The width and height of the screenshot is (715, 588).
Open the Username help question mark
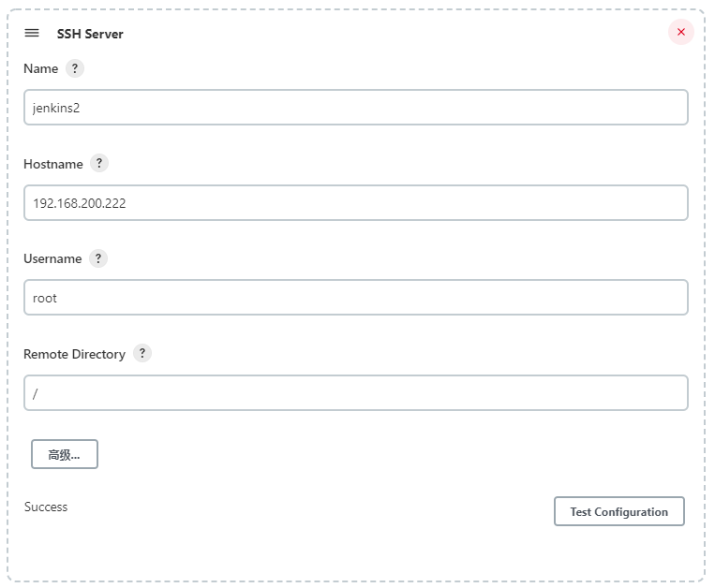click(x=98, y=258)
